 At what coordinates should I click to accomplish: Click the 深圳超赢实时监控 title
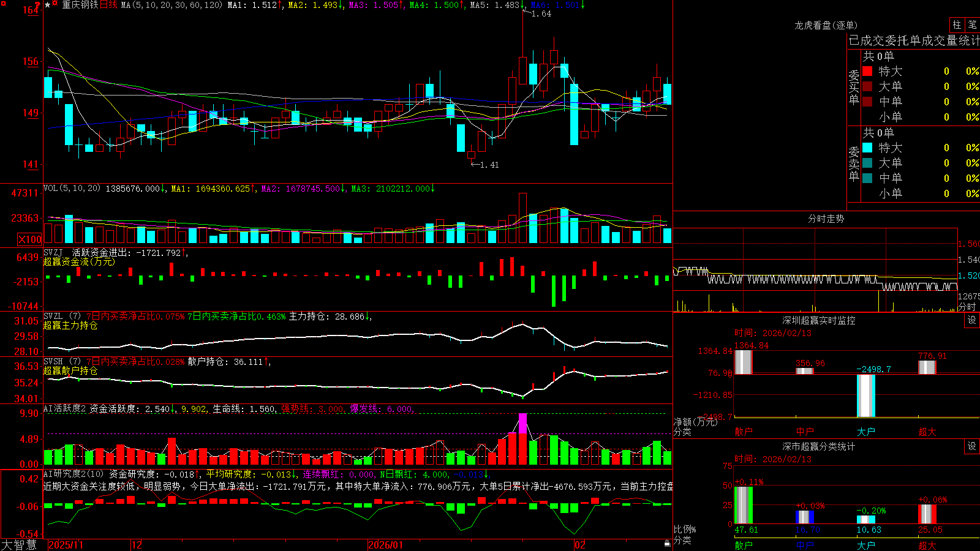819,320
